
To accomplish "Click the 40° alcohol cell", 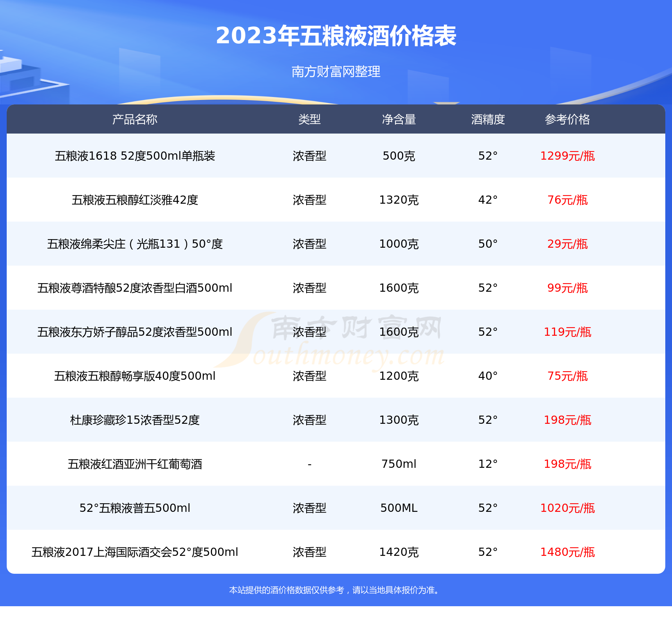I will pyautogui.click(x=488, y=376).
